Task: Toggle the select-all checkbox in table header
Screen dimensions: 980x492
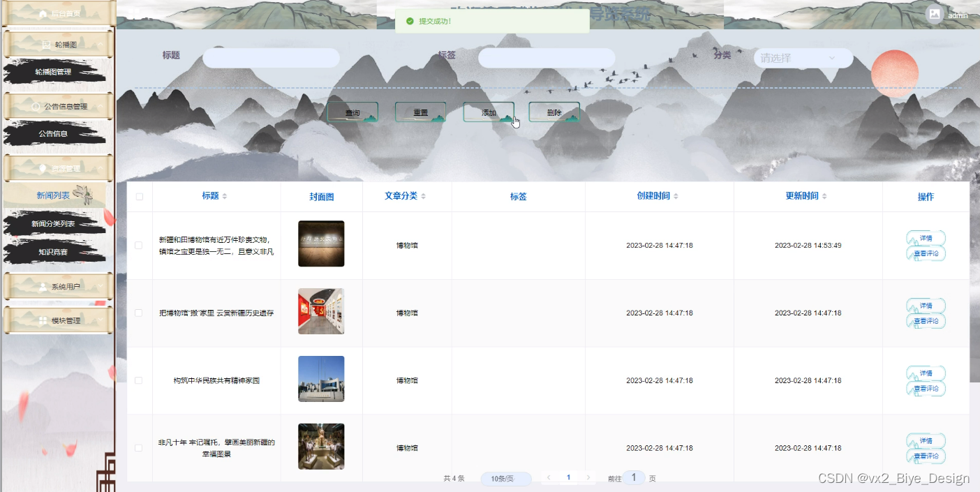Action: tap(140, 197)
